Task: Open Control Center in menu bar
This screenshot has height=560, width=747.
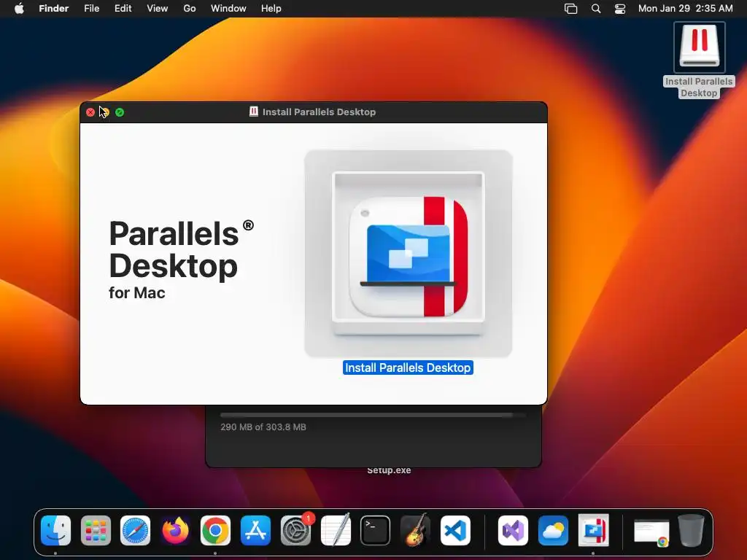Action: (620, 9)
